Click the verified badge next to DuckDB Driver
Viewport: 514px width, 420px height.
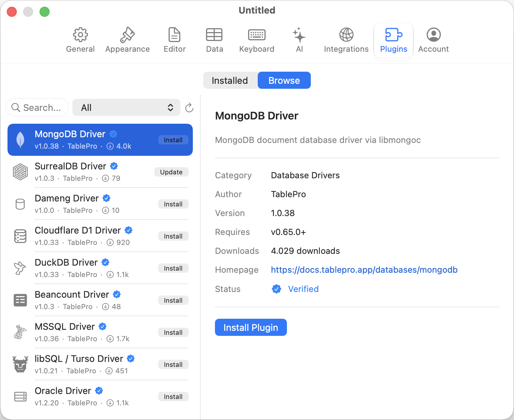(x=106, y=262)
